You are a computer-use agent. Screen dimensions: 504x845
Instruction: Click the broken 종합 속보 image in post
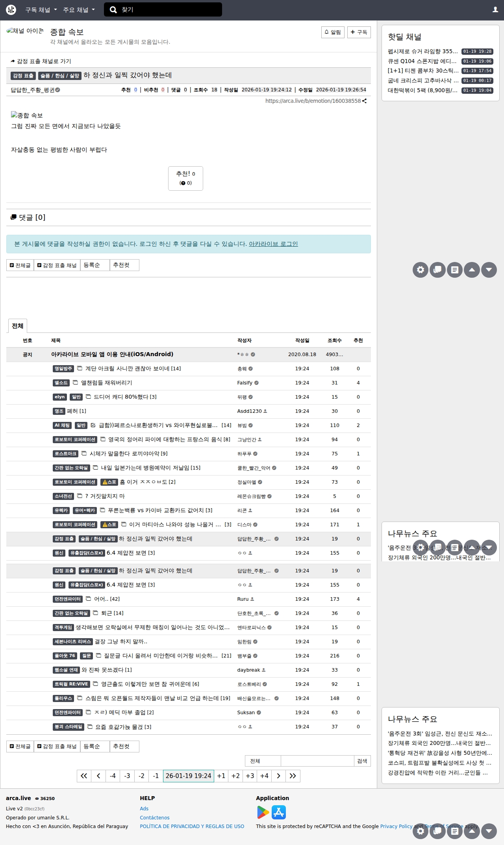(x=27, y=115)
